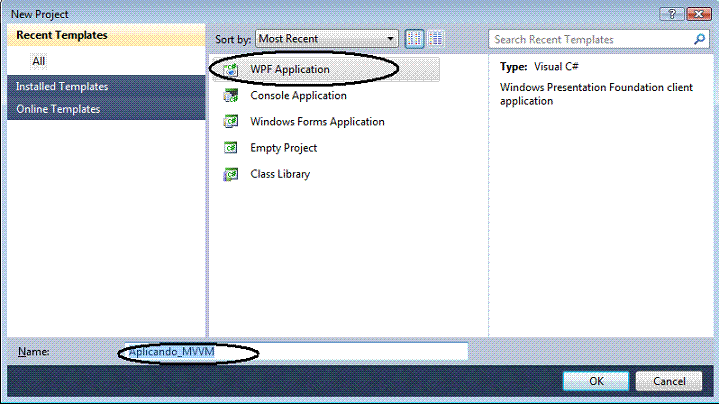
Task: Select the Empty Project label
Action: pyautogui.click(x=283, y=148)
